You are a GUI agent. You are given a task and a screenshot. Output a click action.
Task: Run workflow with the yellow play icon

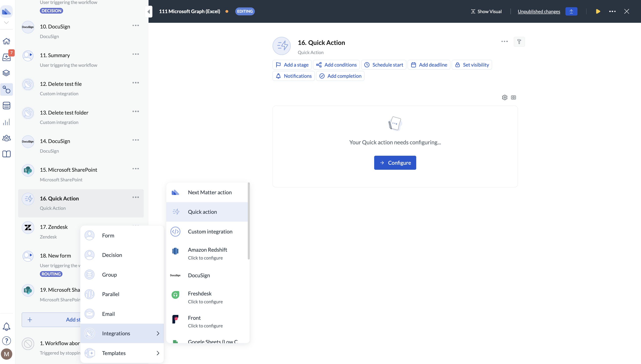coord(598,12)
